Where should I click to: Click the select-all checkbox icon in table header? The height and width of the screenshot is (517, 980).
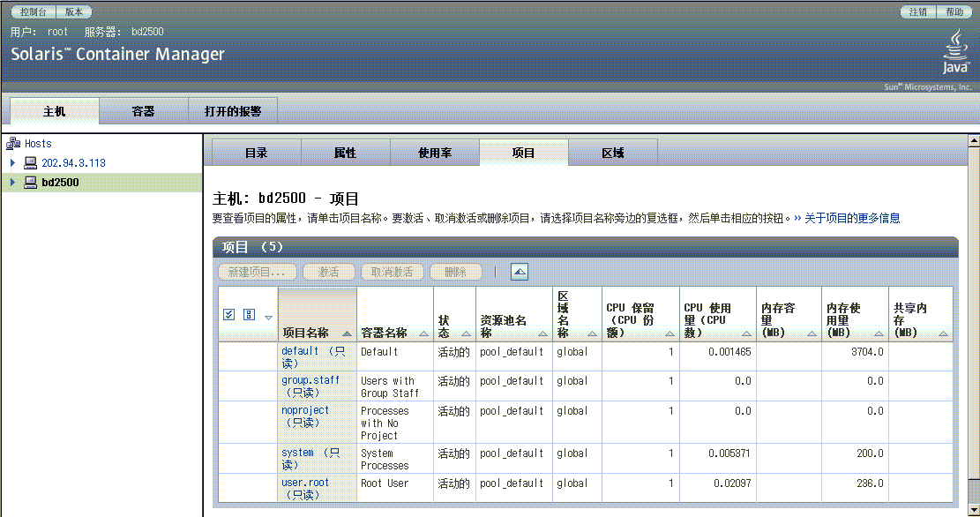228,314
